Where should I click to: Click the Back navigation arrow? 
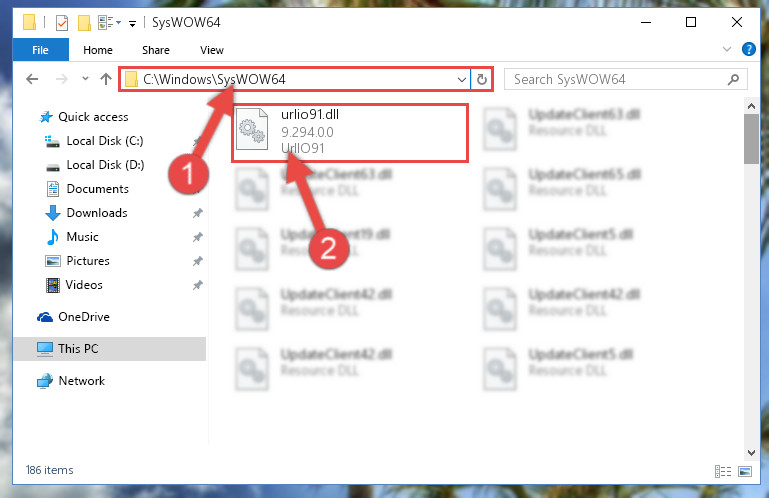[32, 79]
